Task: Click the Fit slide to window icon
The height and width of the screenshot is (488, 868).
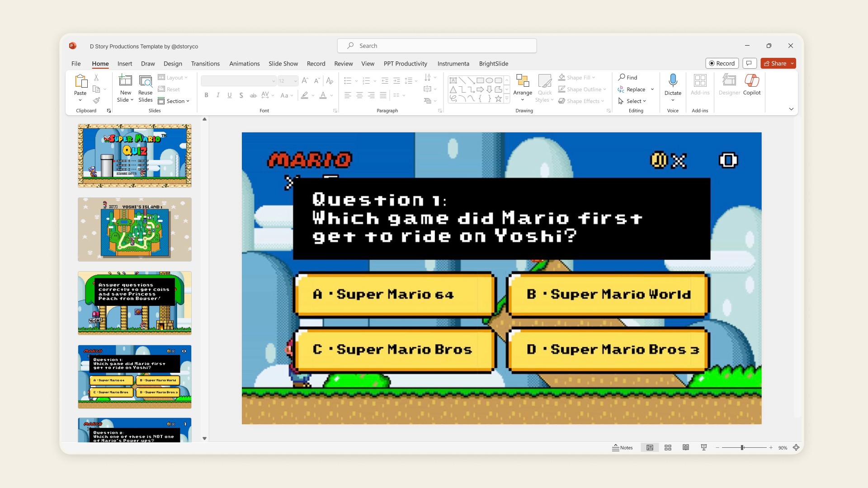Action: [x=796, y=447]
